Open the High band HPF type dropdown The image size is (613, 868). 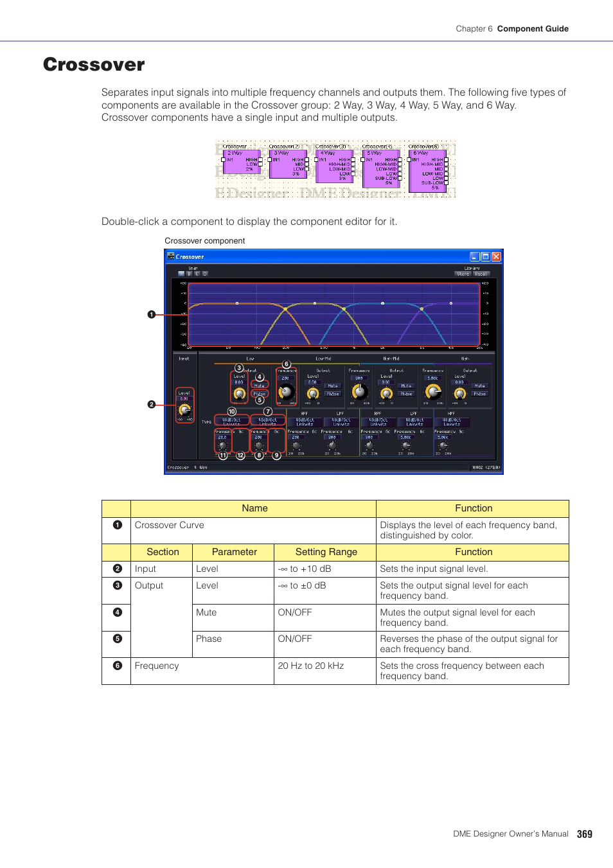pyautogui.click(x=451, y=421)
